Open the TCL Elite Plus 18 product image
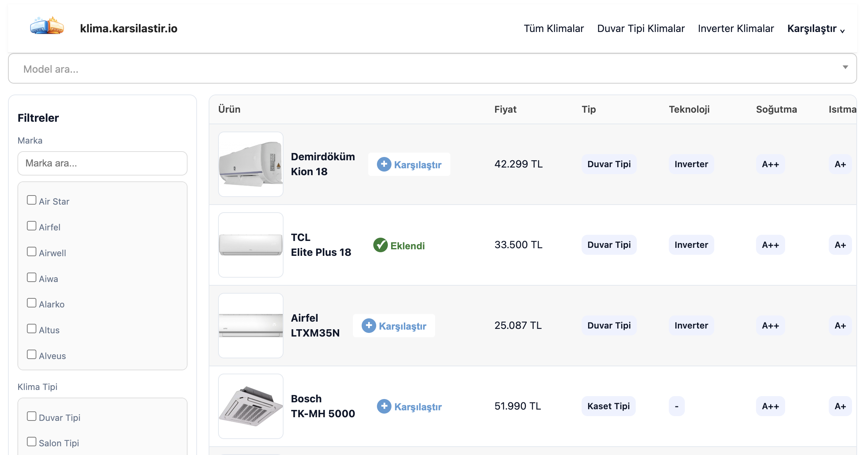Image resolution: width=868 pixels, height=455 pixels. pos(250,245)
